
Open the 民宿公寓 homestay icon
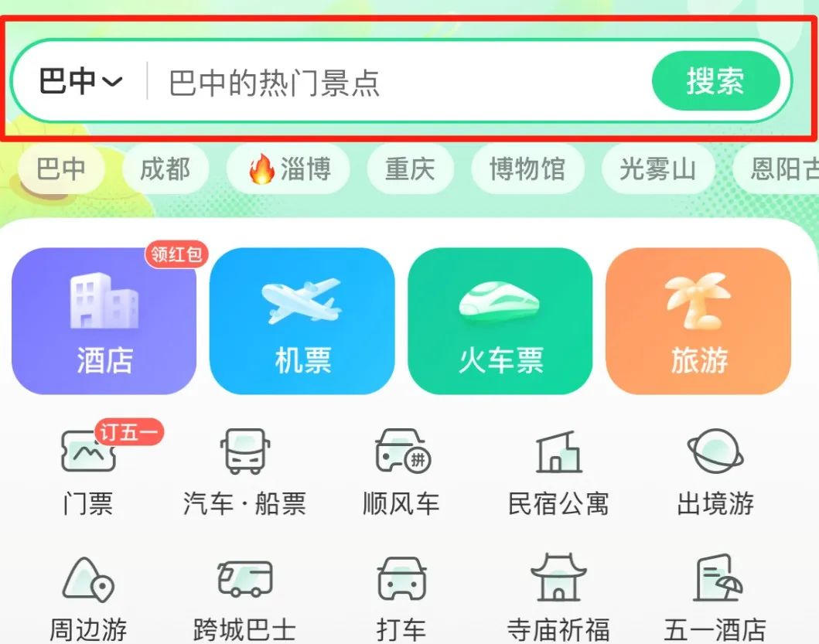tap(558, 471)
